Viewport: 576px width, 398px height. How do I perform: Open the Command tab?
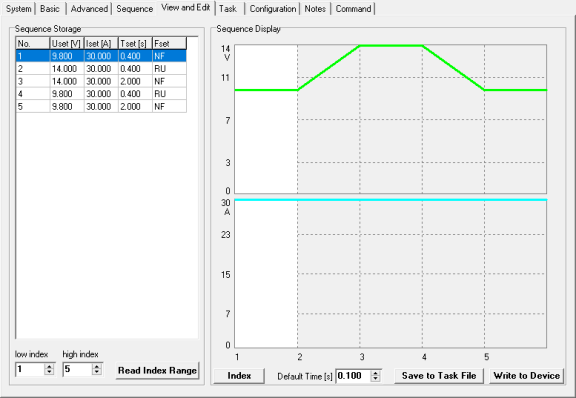pos(353,8)
